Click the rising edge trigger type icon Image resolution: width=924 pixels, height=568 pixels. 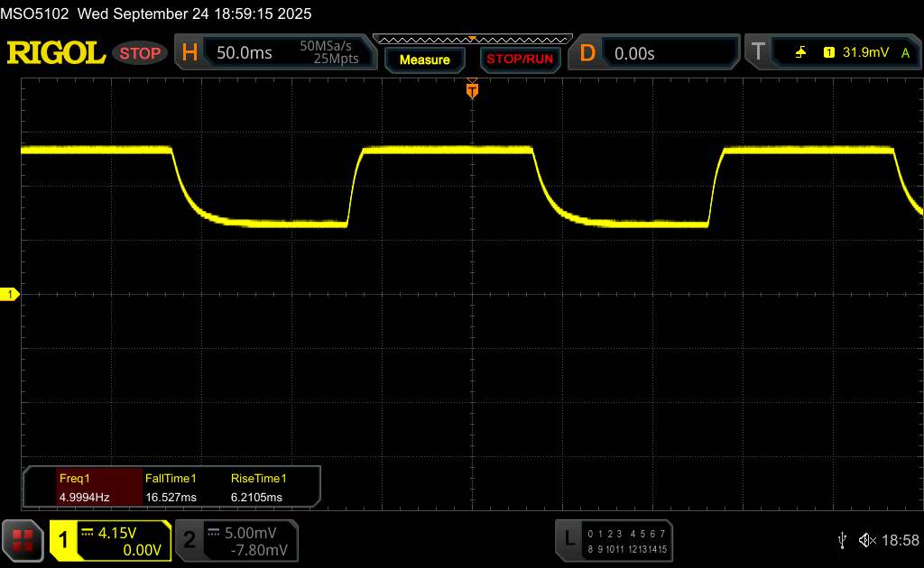(800, 53)
